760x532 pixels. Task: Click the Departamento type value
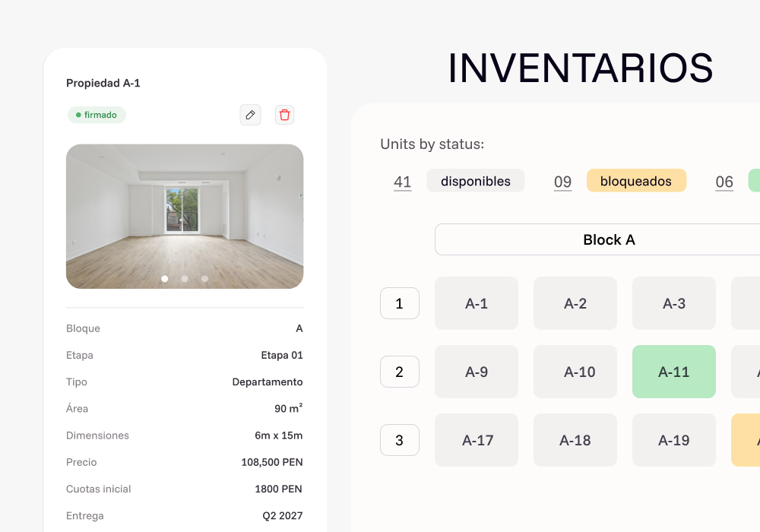[x=268, y=382]
